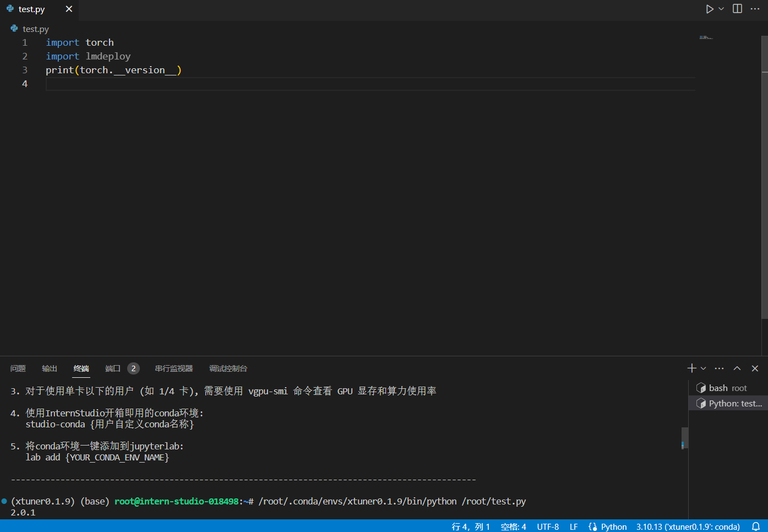Switch to the 问题 panel tab

pos(18,368)
